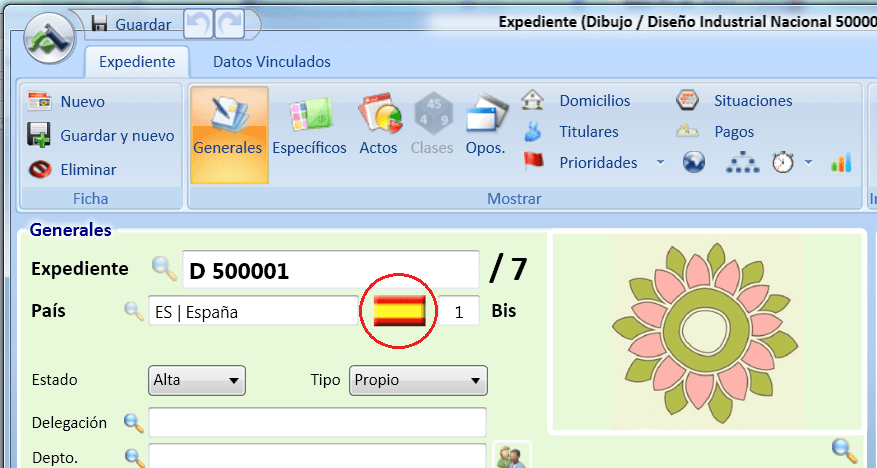877x468 pixels.
Task: Click the flower design thumbnail image
Action: click(706, 332)
